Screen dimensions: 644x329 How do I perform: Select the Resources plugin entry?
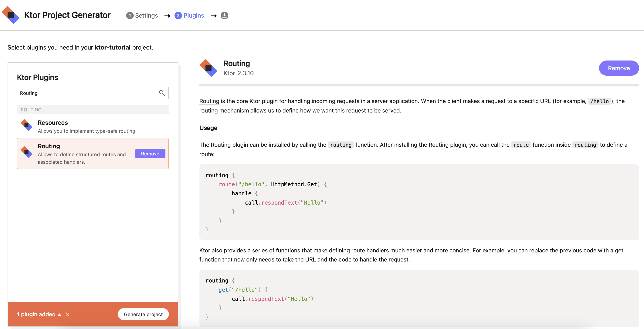tap(93, 126)
